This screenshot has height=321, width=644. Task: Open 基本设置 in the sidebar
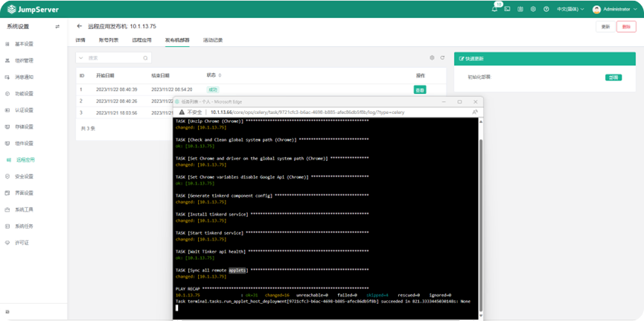click(x=25, y=44)
